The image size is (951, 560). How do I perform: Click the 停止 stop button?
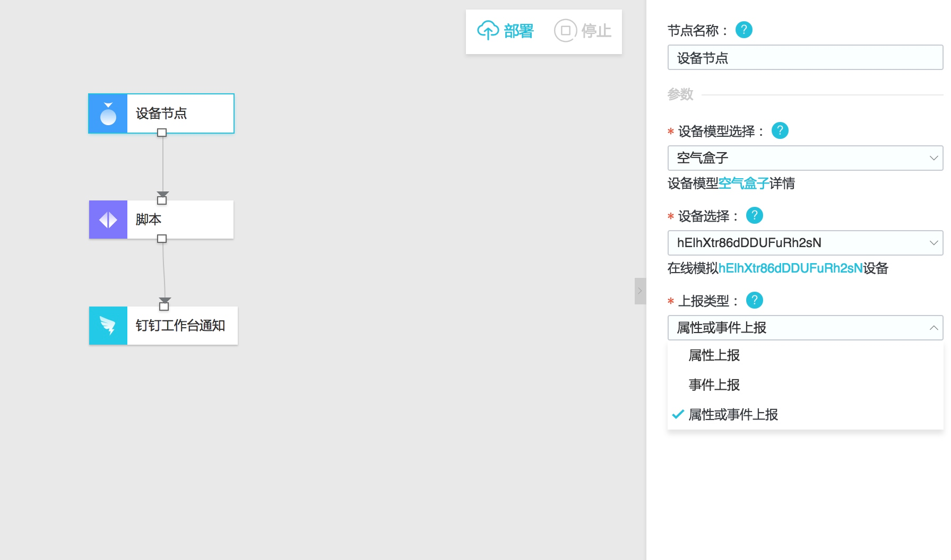click(x=583, y=31)
